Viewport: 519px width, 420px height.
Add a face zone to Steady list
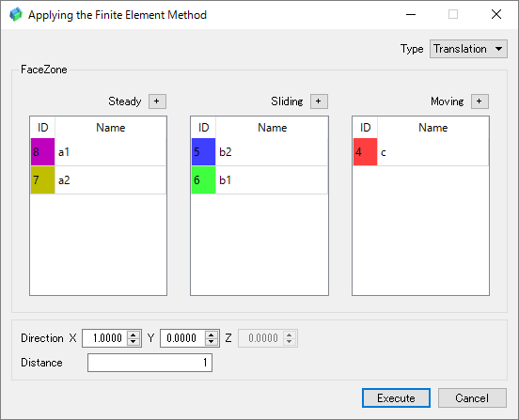click(x=157, y=101)
